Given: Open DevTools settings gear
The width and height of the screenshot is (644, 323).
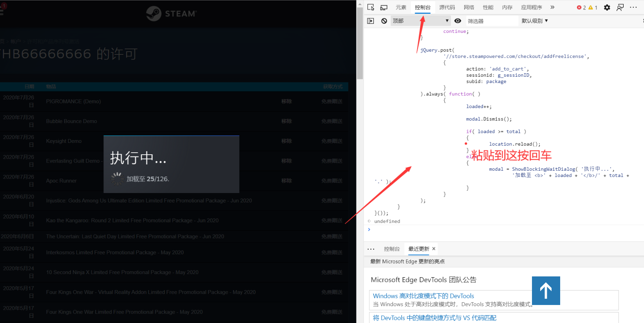Looking at the screenshot, I should tap(607, 7).
